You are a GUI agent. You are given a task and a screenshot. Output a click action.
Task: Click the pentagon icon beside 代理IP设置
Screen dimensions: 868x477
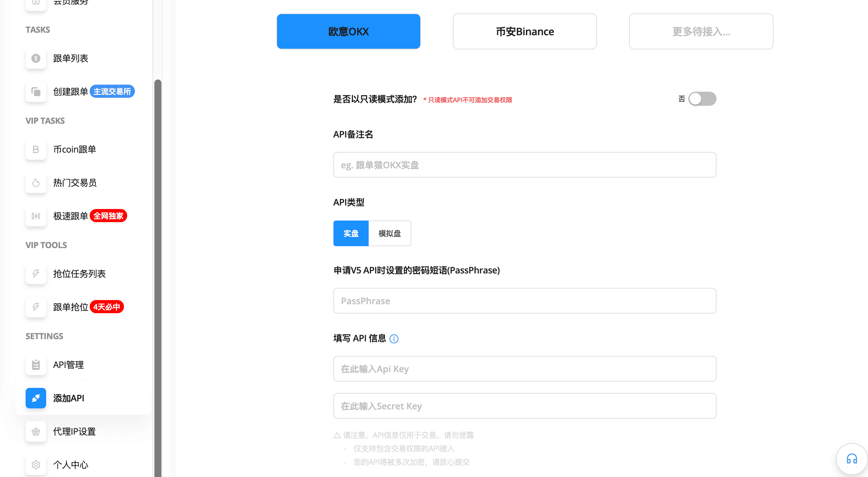click(36, 431)
